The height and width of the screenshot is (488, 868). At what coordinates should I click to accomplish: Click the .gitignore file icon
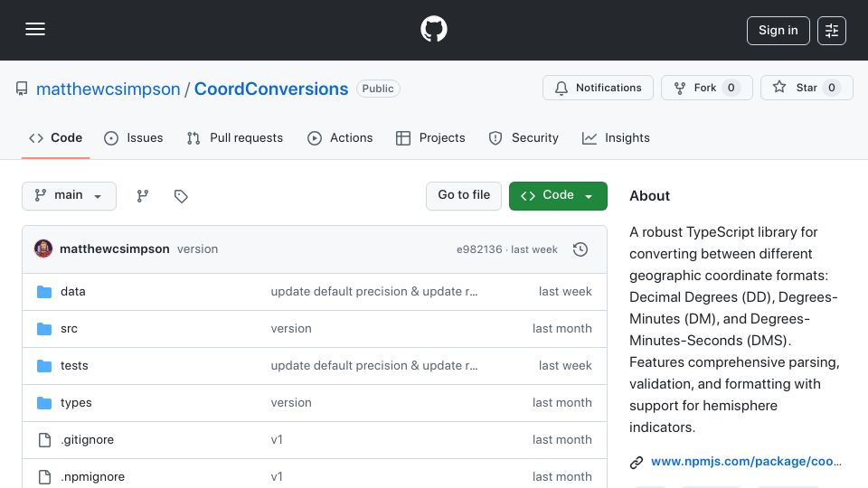click(44, 440)
